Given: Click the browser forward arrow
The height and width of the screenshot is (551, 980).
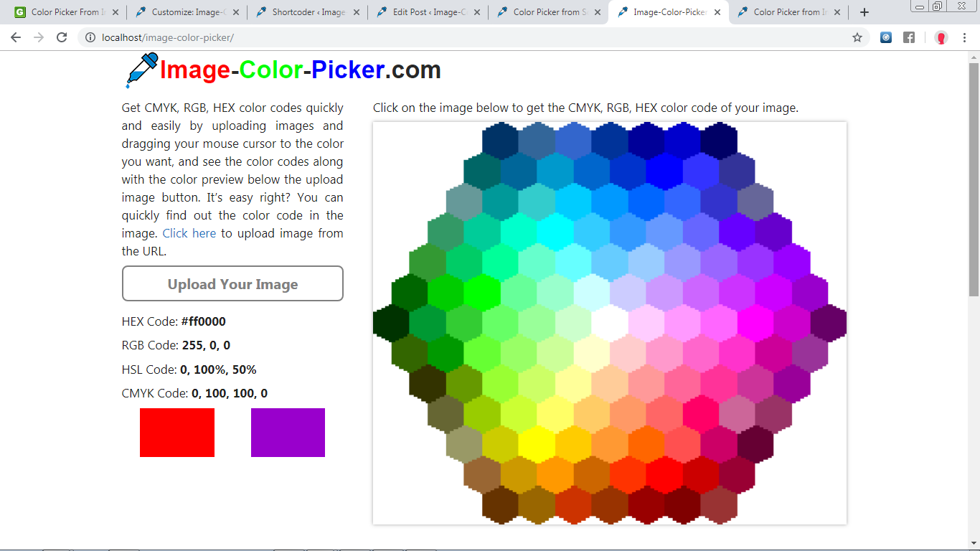Looking at the screenshot, I should click(x=39, y=37).
